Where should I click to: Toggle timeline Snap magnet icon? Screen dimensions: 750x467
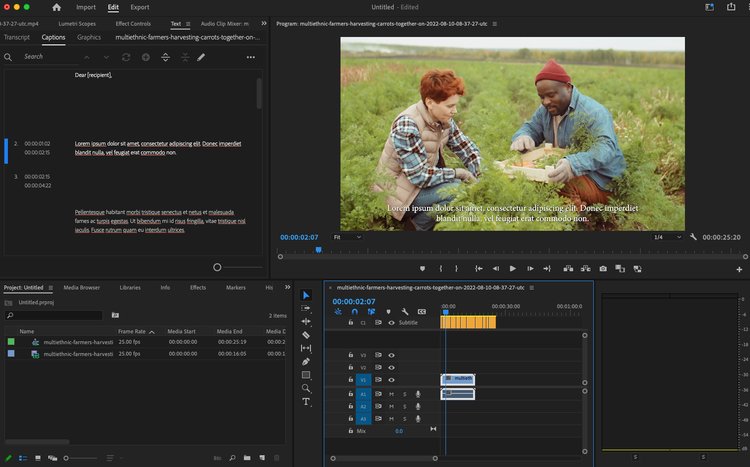coord(354,311)
